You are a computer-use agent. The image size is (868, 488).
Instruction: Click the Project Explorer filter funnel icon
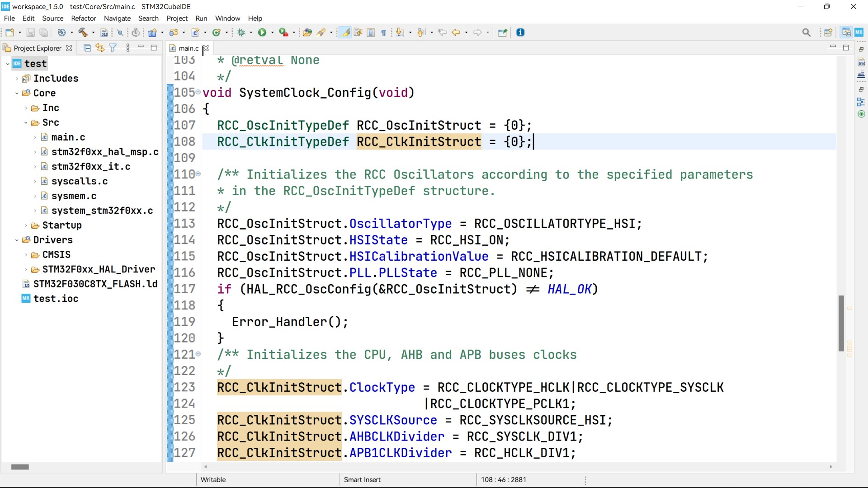(x=113, y=48)
